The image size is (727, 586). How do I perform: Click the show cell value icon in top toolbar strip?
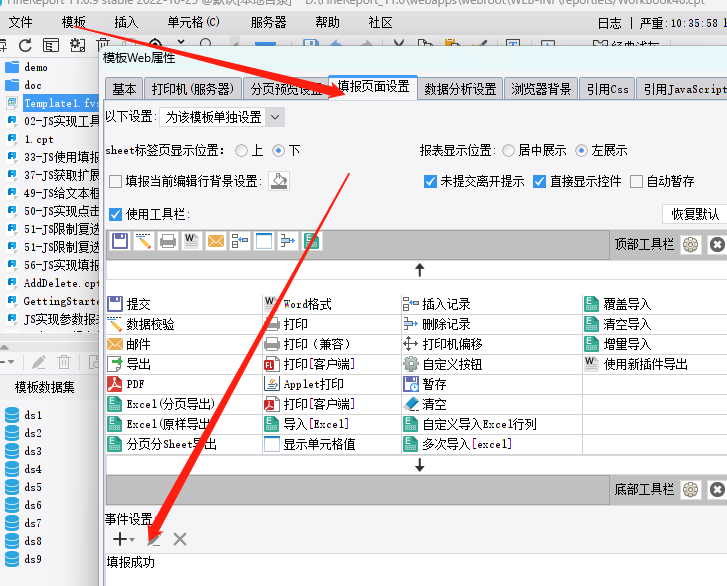coord(264,241)
